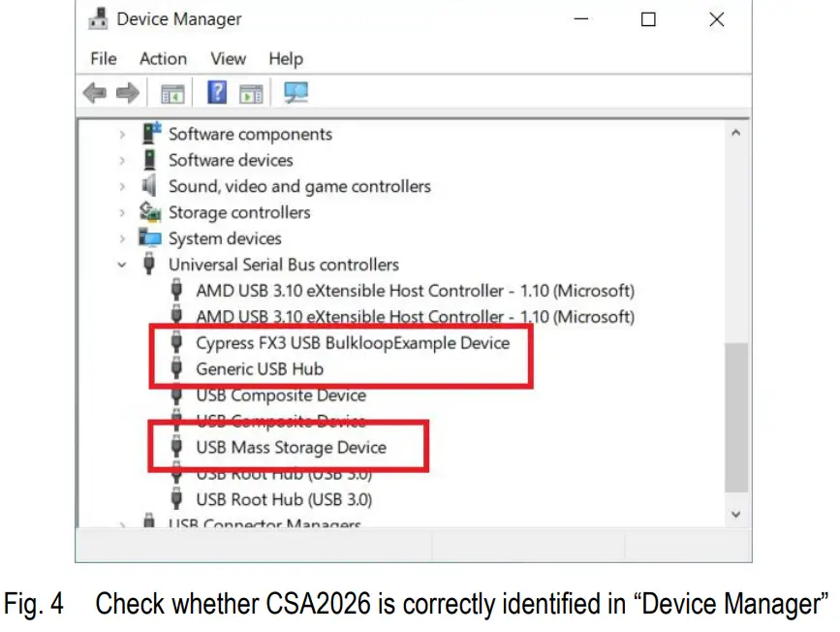Minimize the Device Manager window
840x632 pixels.
581,19
